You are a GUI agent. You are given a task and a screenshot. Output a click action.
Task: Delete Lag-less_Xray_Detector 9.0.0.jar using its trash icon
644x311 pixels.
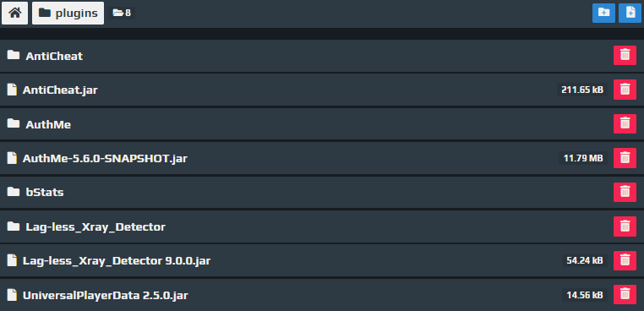click(x=625, y=260)
